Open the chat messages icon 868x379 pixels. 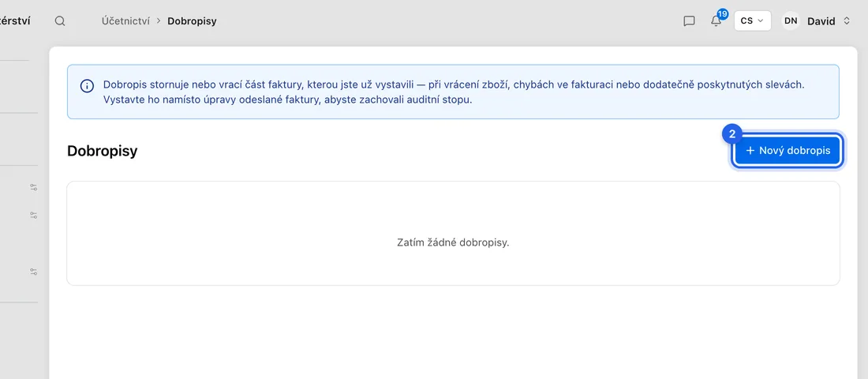pos(689,21)
